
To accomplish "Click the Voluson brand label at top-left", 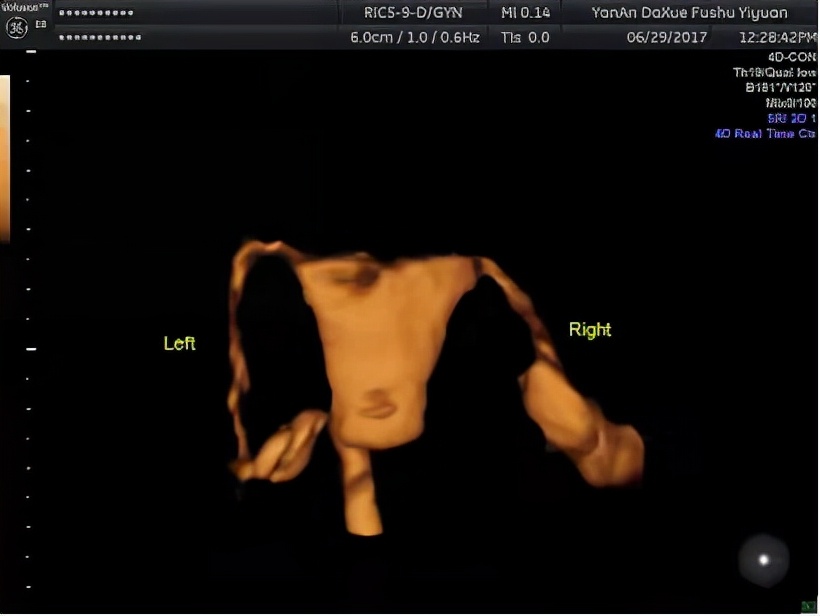I will [20, 7].
